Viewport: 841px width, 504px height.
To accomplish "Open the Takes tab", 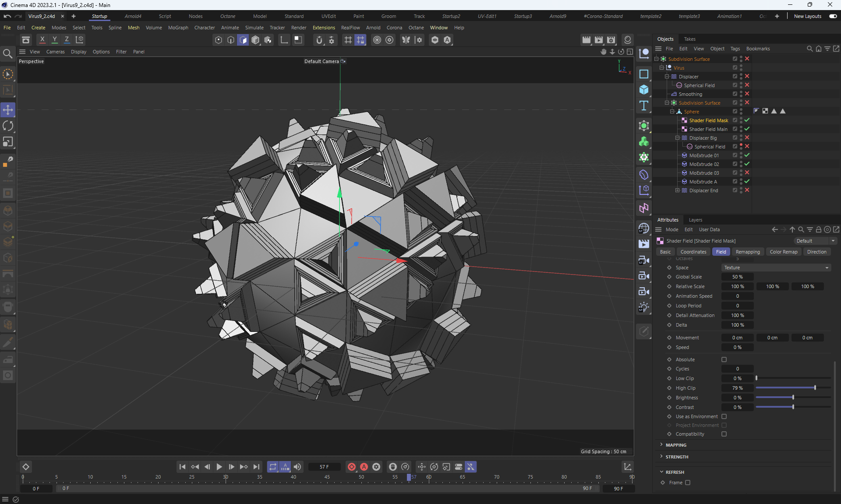I will coord(689,39).
